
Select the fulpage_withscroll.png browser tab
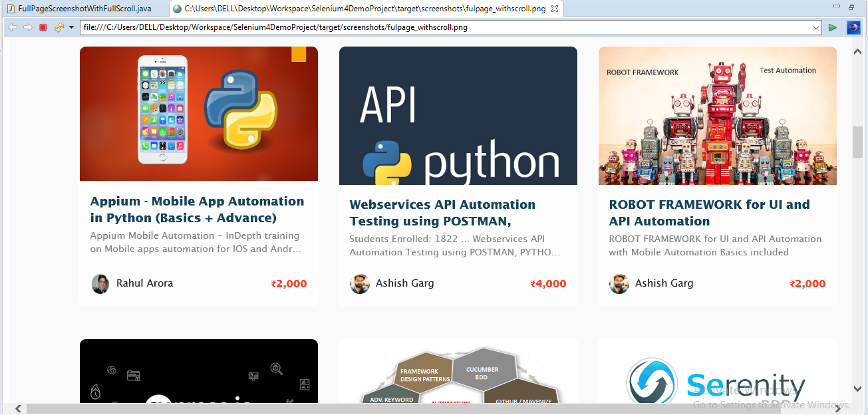pyautogui.click(x=366, y=9)
